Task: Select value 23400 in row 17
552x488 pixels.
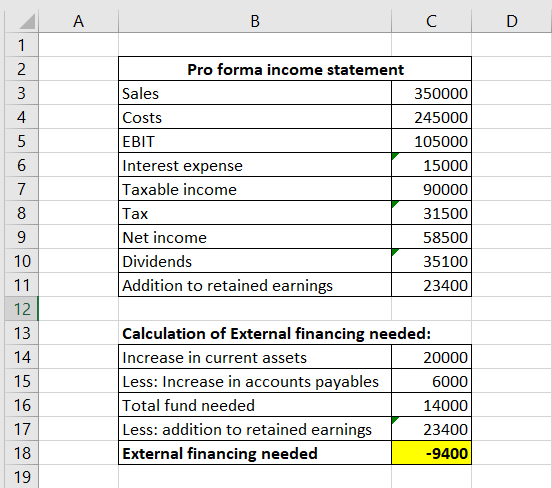Action: click(431, 429)
